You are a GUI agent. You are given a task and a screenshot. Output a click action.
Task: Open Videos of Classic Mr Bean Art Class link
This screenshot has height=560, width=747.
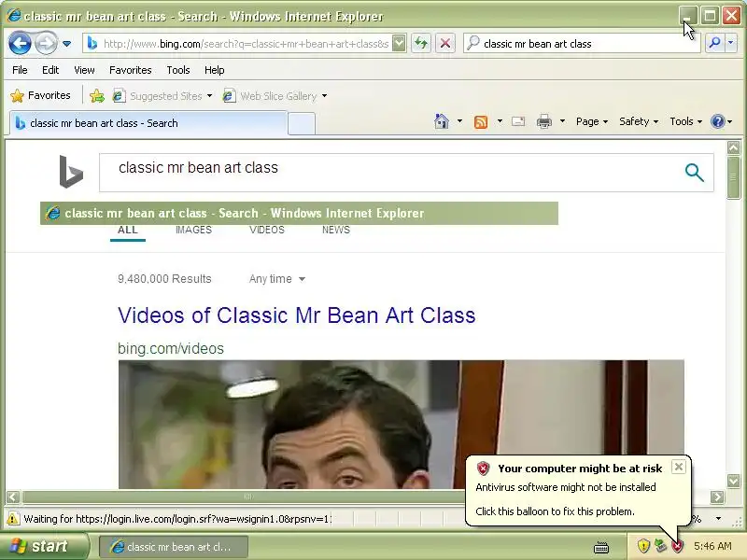296,315
